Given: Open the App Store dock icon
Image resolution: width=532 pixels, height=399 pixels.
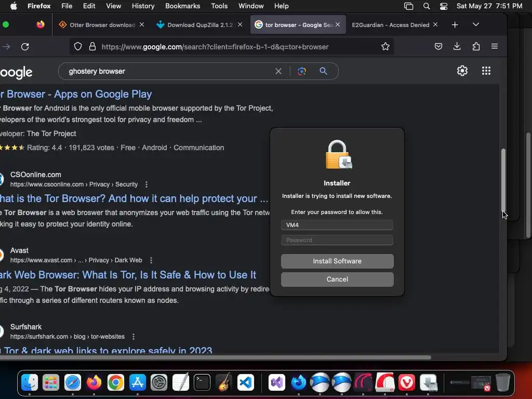Looking at the screenshot, I should point(137,383).
